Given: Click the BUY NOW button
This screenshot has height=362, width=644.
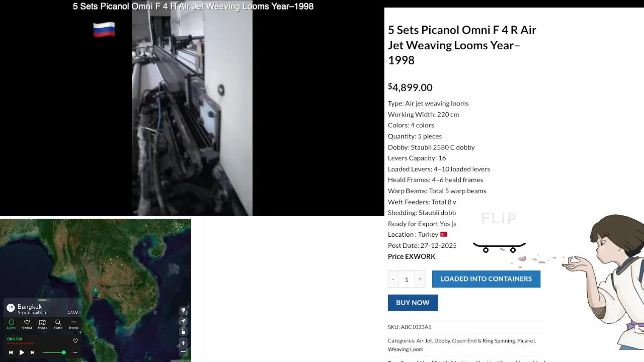Looking at the screenshot, I should coord(413,303).
